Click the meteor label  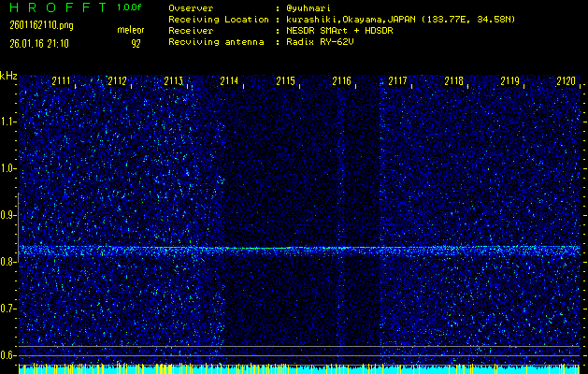click(131, 30)
